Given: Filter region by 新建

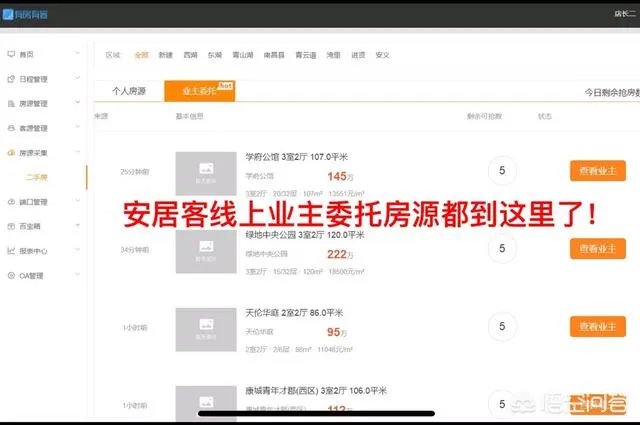Looking at the screenshot, I should click(165, 55).
